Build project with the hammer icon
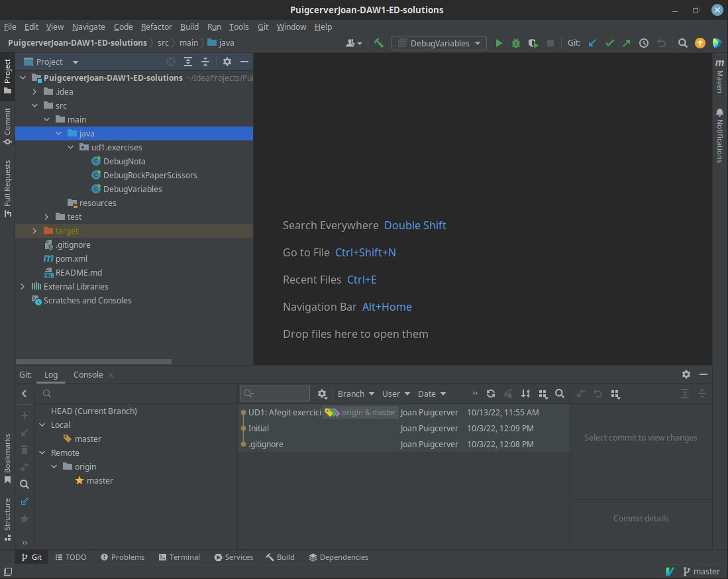 378,43
